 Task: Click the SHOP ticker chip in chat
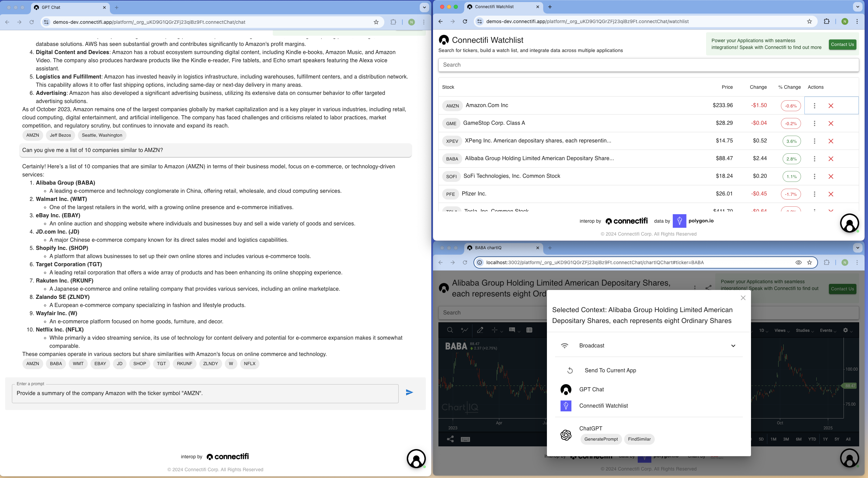tap(139, 363)
